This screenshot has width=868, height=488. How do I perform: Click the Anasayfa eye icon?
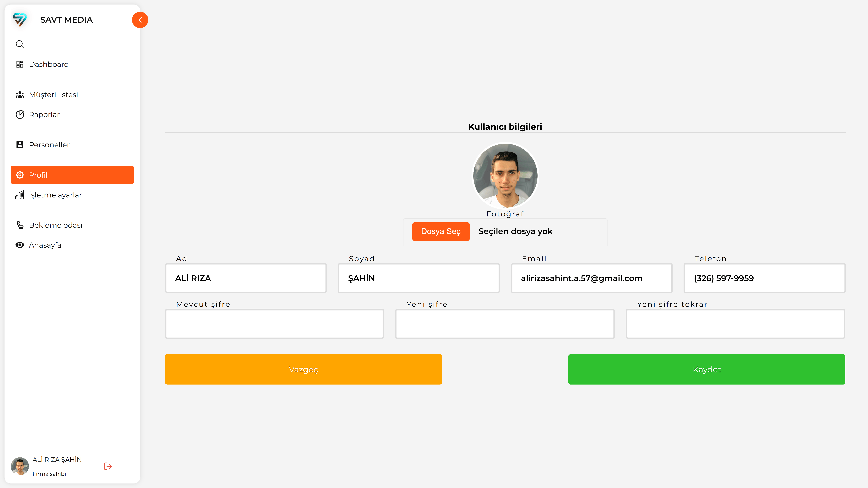(20, 245)
